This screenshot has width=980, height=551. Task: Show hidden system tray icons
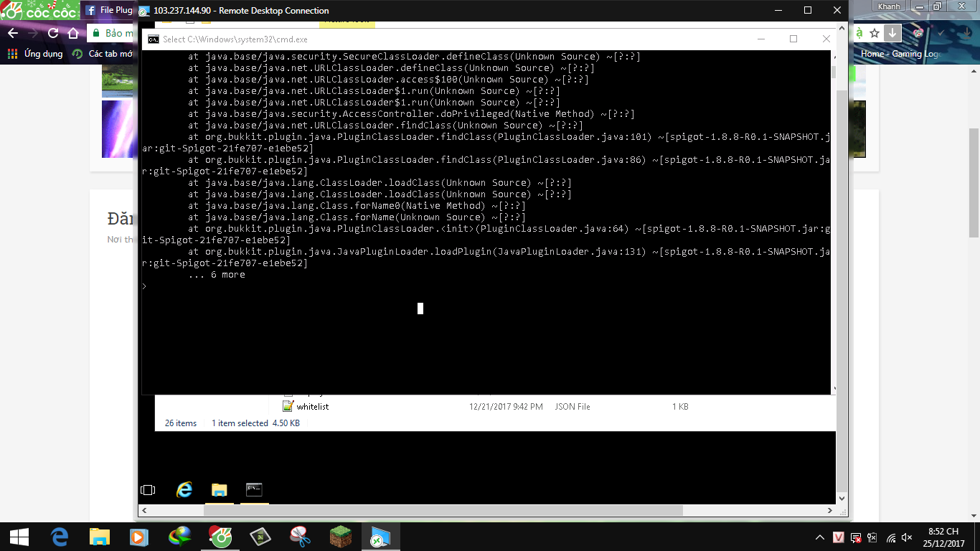[820, 537]
